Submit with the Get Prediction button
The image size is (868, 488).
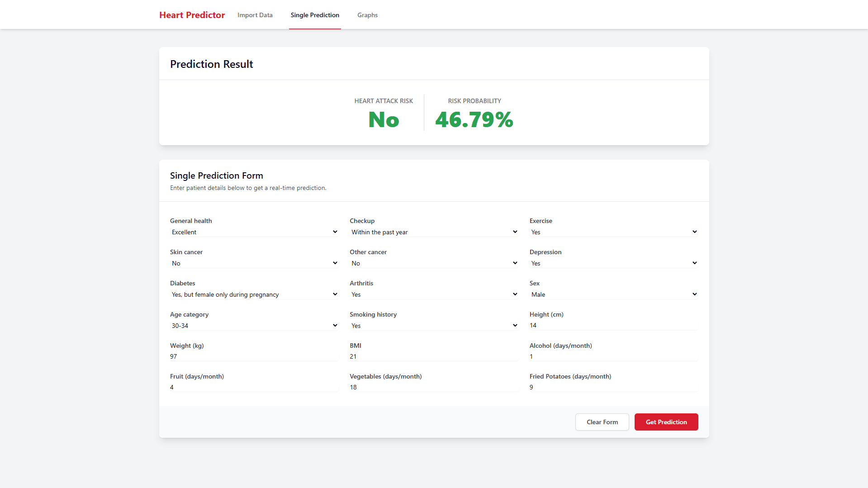[x=666, y=422]
